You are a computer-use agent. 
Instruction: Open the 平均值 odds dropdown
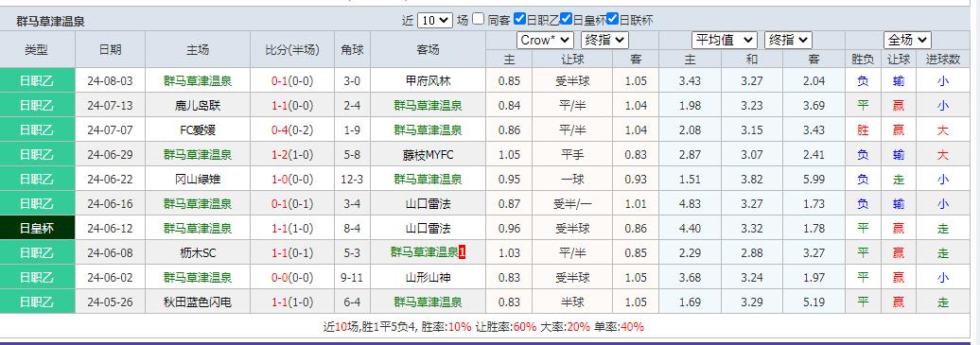coord(725,40)
